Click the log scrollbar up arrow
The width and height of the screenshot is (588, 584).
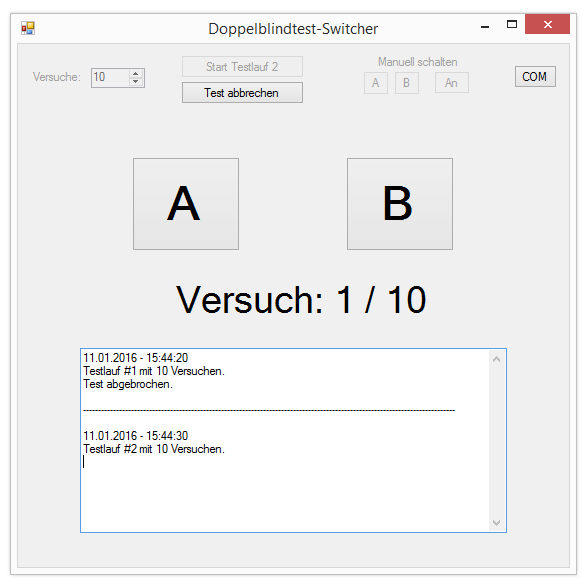pos(496,359)
